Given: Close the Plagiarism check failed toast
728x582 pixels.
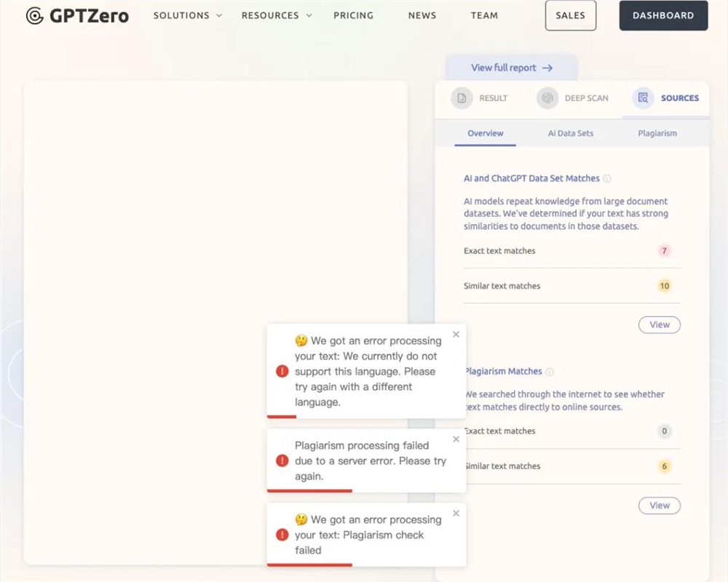Looking at the screenshot, I should pyautogui.click(x=456, y=514).
